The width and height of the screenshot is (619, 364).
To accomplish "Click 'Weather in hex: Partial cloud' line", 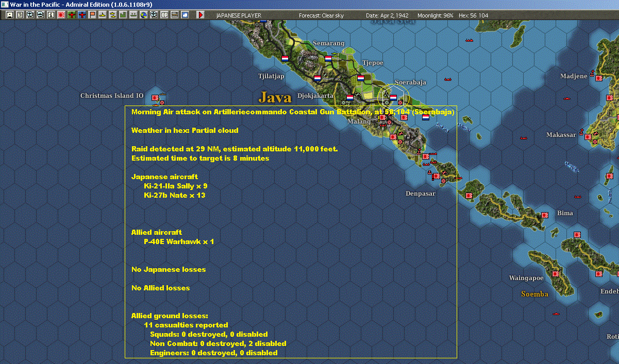I will 185,130.
